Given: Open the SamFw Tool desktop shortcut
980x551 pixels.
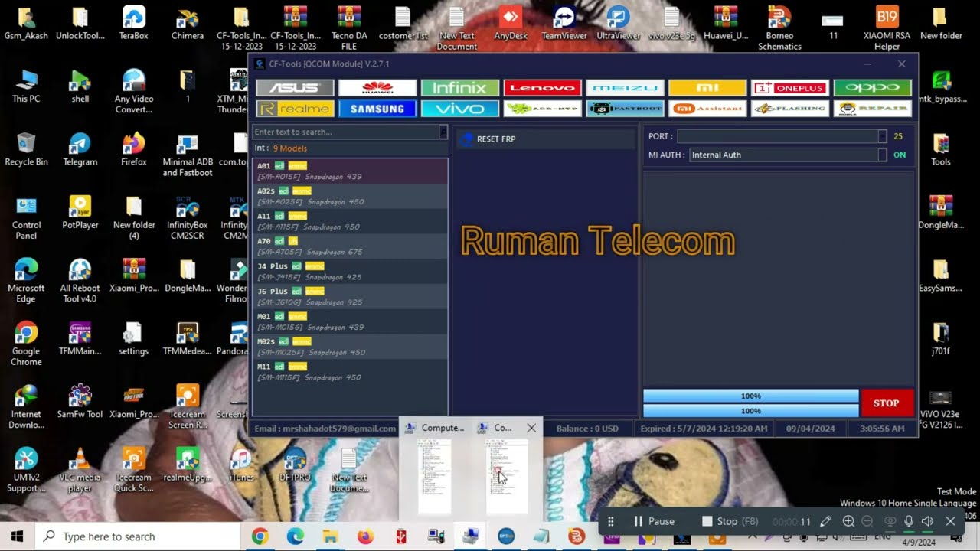Looking at the screenshot, I should click(x=80, y=401).
